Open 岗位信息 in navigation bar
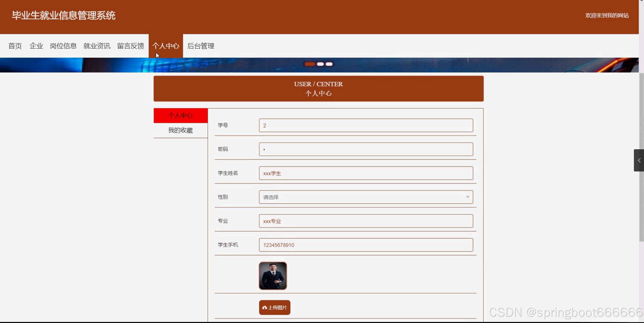The image size is (644, 323). tap(63, 46)
